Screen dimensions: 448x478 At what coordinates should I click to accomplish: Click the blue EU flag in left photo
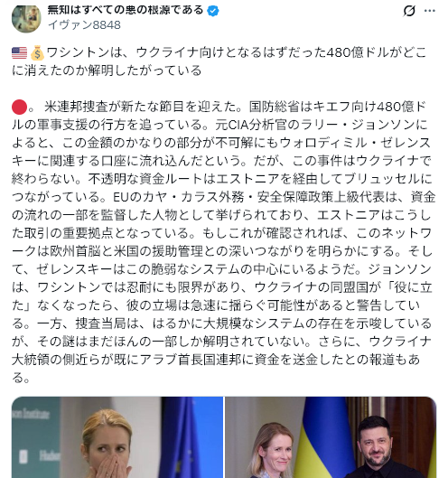point(191,437)
